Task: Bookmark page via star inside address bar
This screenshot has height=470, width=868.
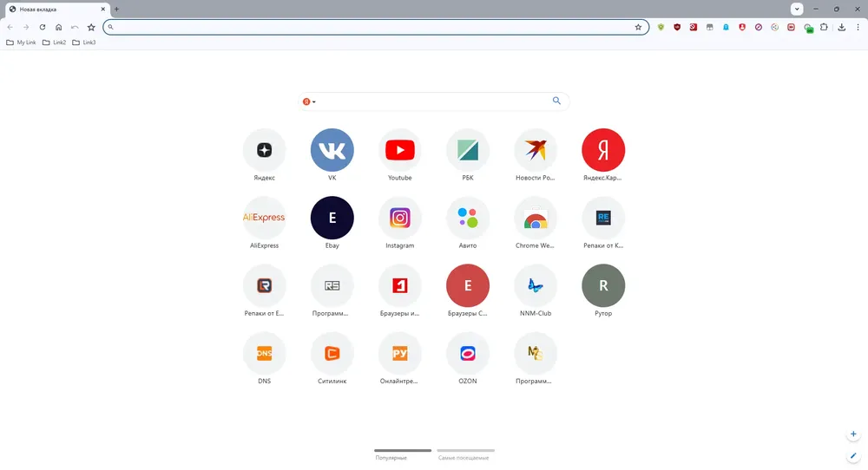Action: 638,27
